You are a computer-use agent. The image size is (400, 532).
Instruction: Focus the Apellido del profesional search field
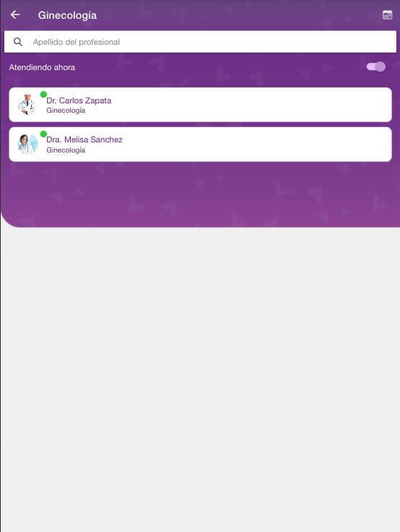coord(200,42)
